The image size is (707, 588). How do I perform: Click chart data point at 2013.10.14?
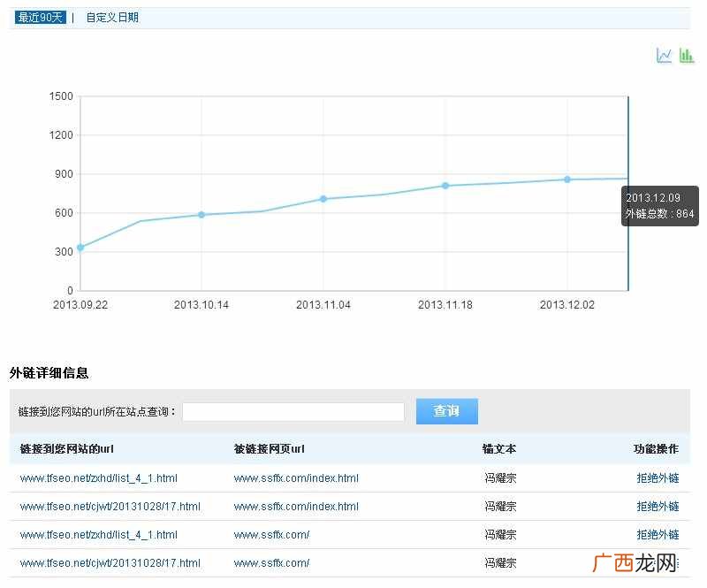point(201,215)
